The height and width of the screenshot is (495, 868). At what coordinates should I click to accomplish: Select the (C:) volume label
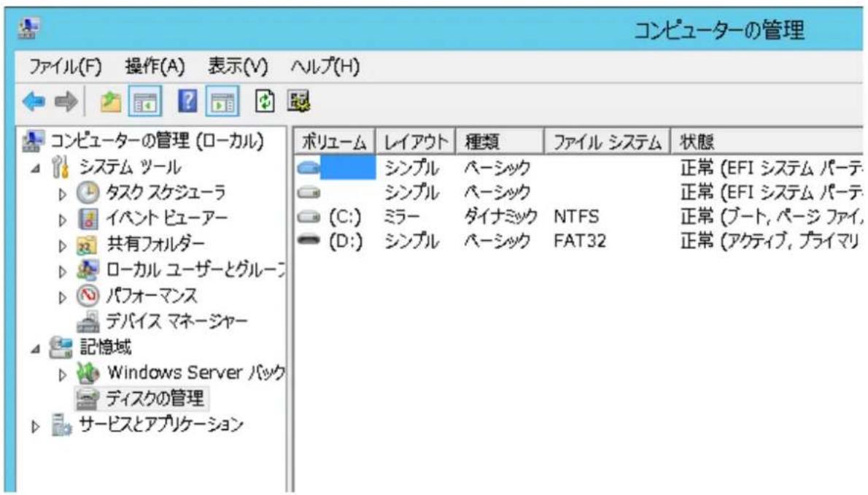pos(345,217)
